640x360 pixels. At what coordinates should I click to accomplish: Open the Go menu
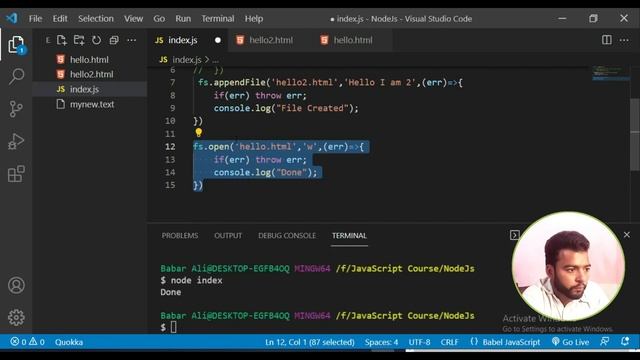coord(159,18)
